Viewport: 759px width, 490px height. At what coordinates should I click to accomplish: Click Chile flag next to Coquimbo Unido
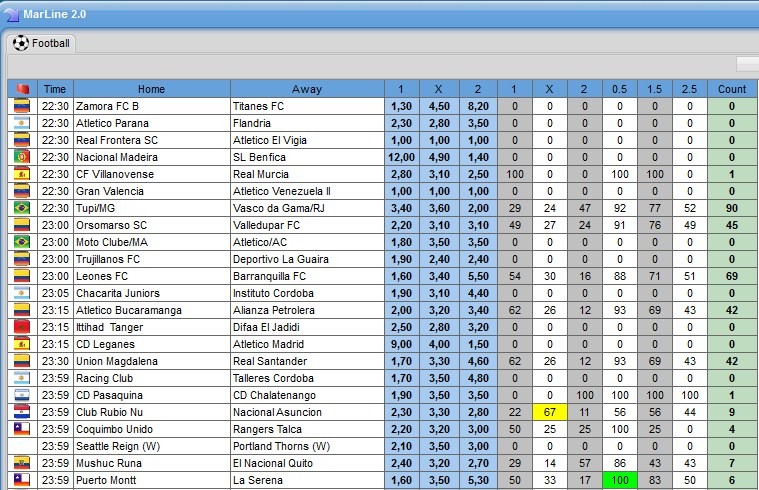(x=22, y=429)
